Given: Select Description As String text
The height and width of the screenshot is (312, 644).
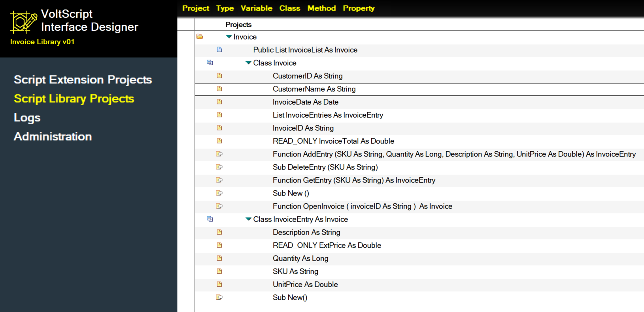Looking at the screenshot, I should click(x=306, y=232).
